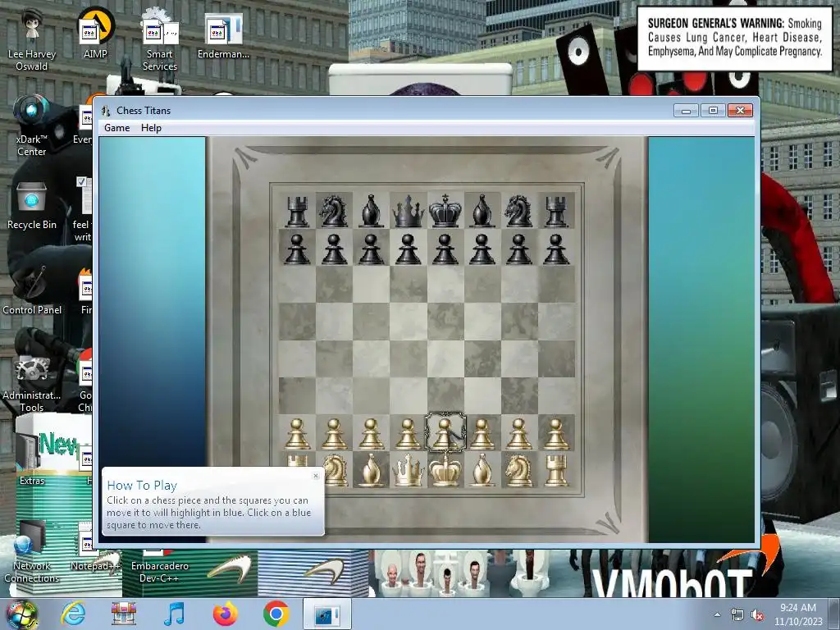Select the white queen piece
840x630 pixels.
pyautogui.click(x=408, y=470)
